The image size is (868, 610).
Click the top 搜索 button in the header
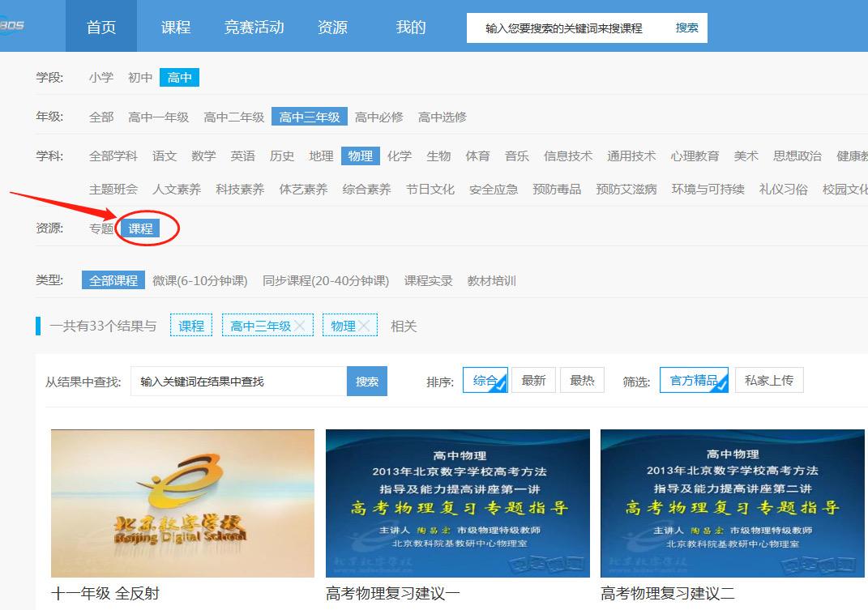coord(686,28)
